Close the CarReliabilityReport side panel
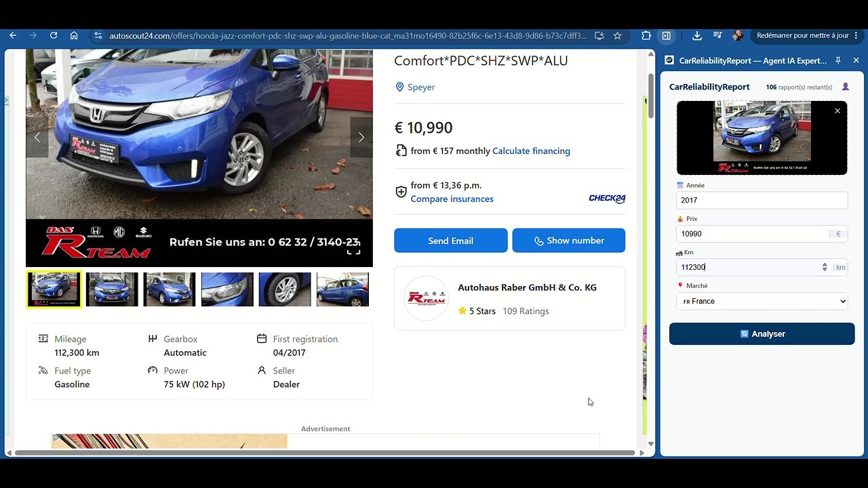This screenshot has width=868, height=488. [x=856, y=60]
